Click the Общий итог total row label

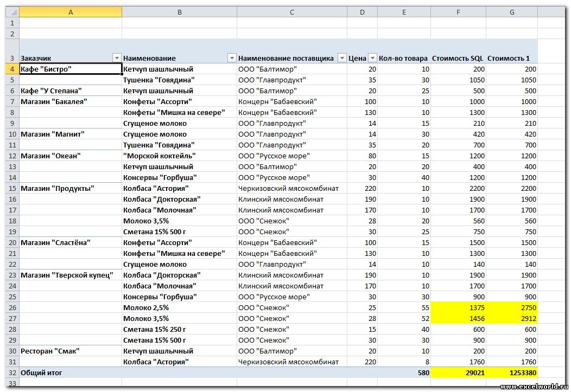(41, 372)
